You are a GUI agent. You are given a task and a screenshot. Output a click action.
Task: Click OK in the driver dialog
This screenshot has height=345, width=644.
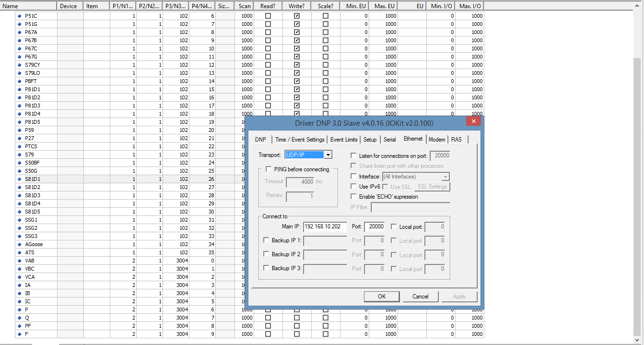click(382, 297)
